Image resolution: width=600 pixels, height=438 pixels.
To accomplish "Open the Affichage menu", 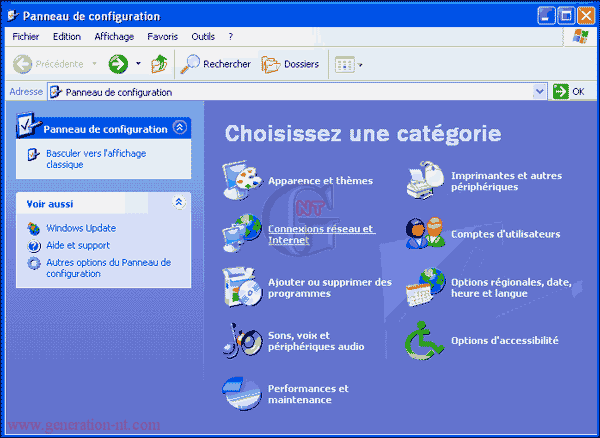I will click(114, 37).
